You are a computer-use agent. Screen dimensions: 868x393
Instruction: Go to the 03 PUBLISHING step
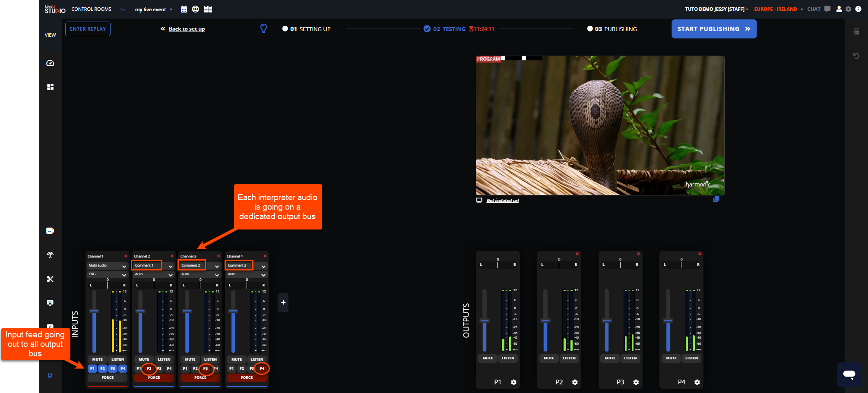point(612,29)
